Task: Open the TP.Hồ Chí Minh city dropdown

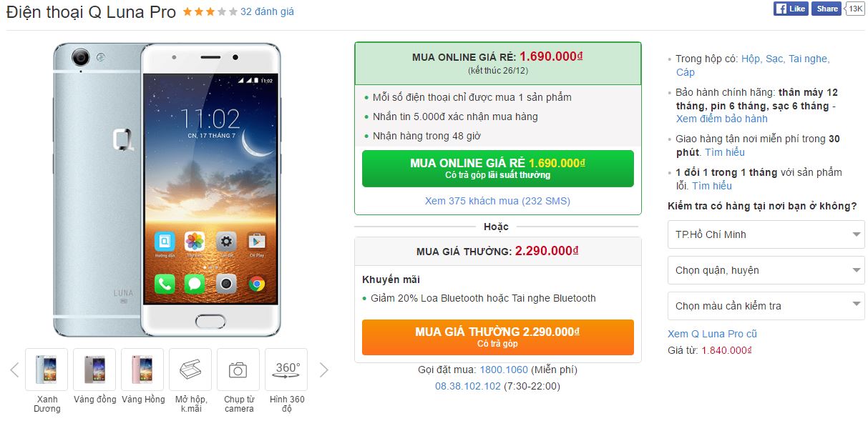Action: 766,234
